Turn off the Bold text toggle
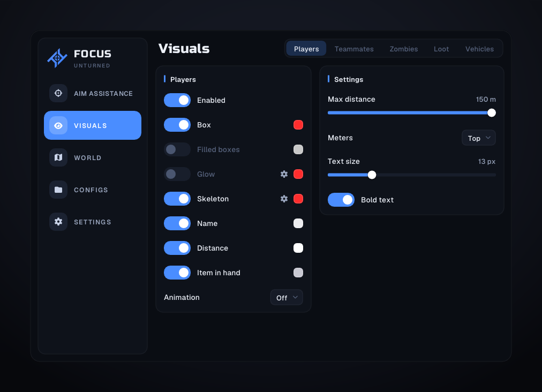 [x=341, y=200]
